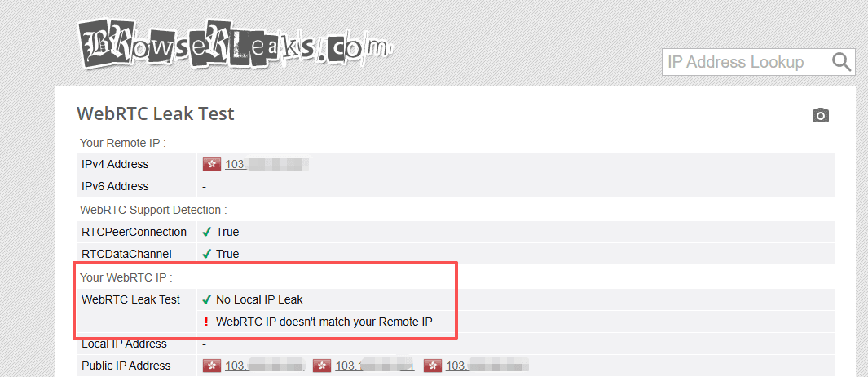Image resolution: width=868 pixels, height=377 pixels.
Task: Click second flag icon in Public IP Address row
Action: click(x=322, y=366)
